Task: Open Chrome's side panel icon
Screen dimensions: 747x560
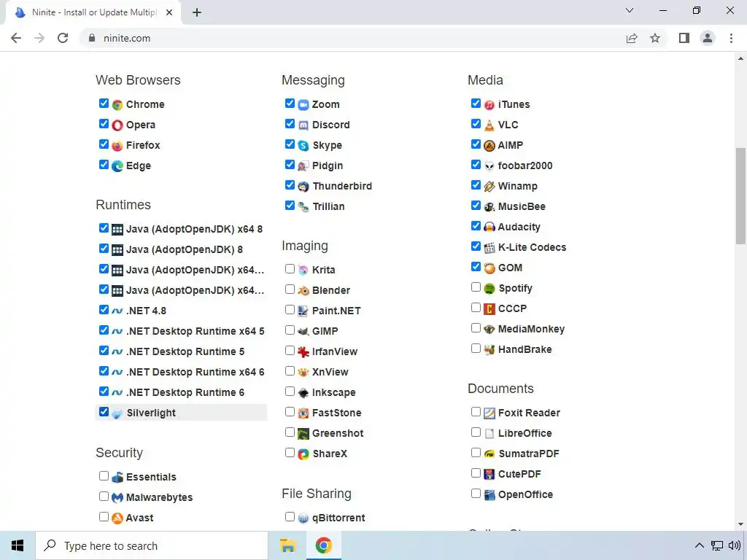Action: (x=684, y=38)
